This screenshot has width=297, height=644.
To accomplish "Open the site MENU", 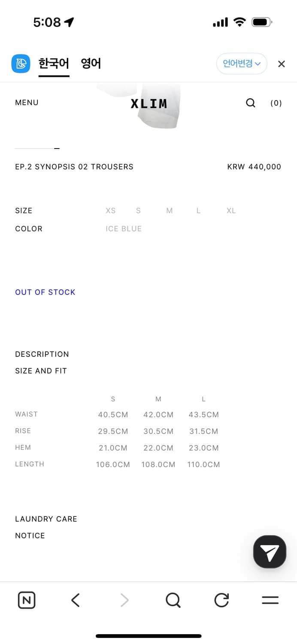I will click(27, 103).
